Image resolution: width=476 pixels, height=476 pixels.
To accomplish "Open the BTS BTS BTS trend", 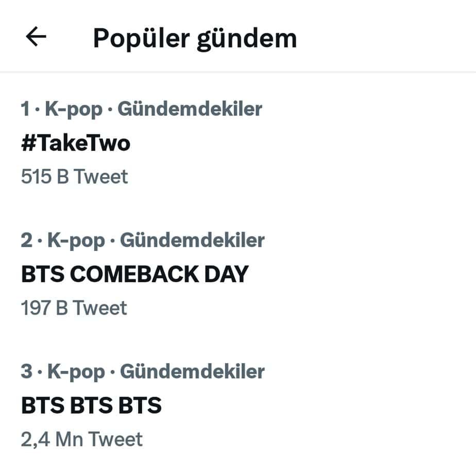I will pyautogui.click(x=91, y=405).
